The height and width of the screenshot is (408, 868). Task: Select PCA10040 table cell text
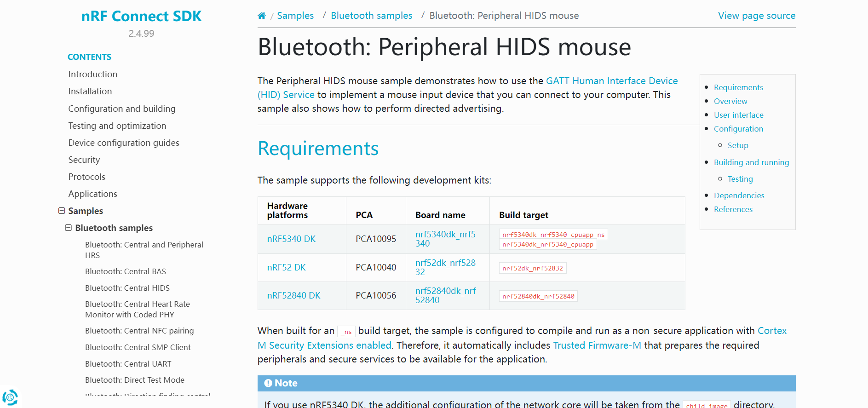(x=376, y=268)
